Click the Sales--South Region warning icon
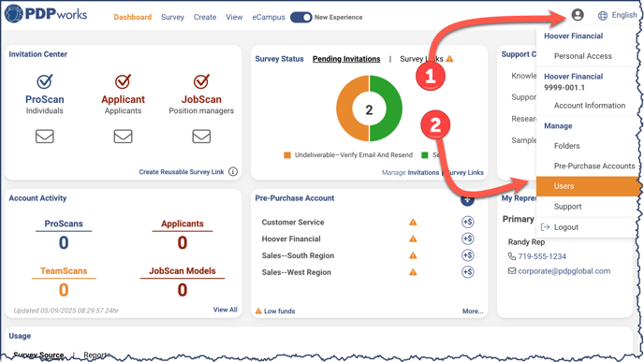This screenshot has height=362, width=644. coord(413,255)
